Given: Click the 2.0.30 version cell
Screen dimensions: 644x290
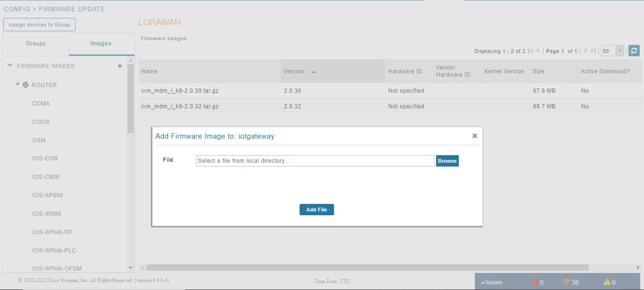Looking at the screenshot, I should (292, 91).
